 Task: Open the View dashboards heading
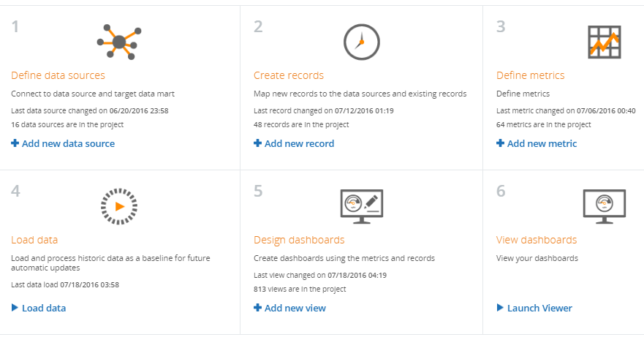[536, 240]
